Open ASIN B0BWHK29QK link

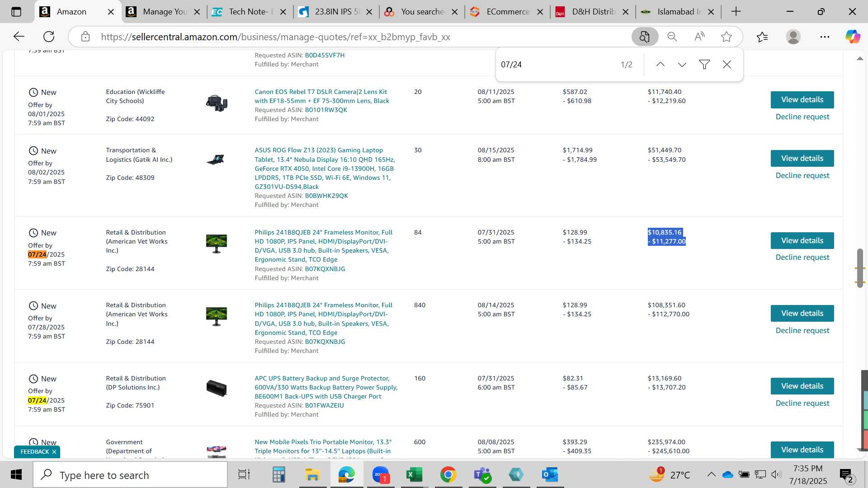click(326, 196)
